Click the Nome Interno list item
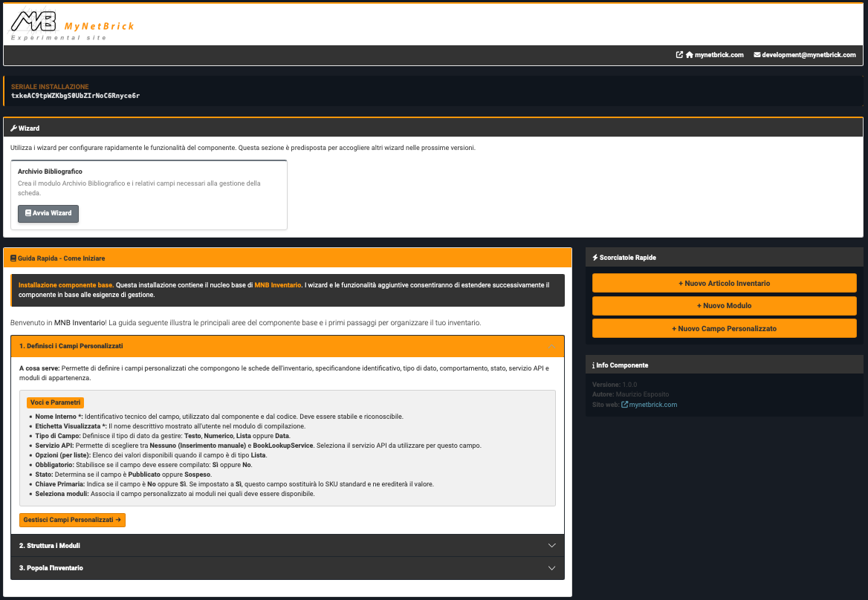The width and height of the screenshot is (868, 600). (x=219, y=417)
